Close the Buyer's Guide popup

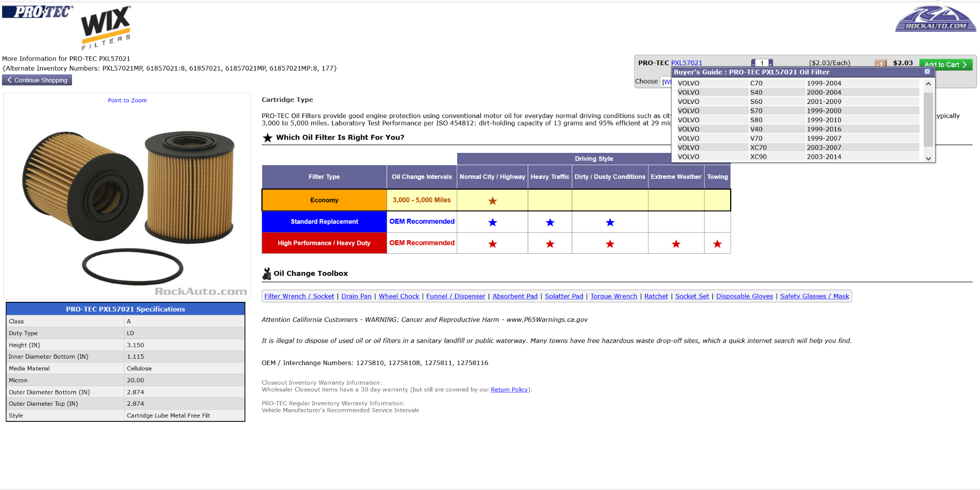[x=927, y=72]
